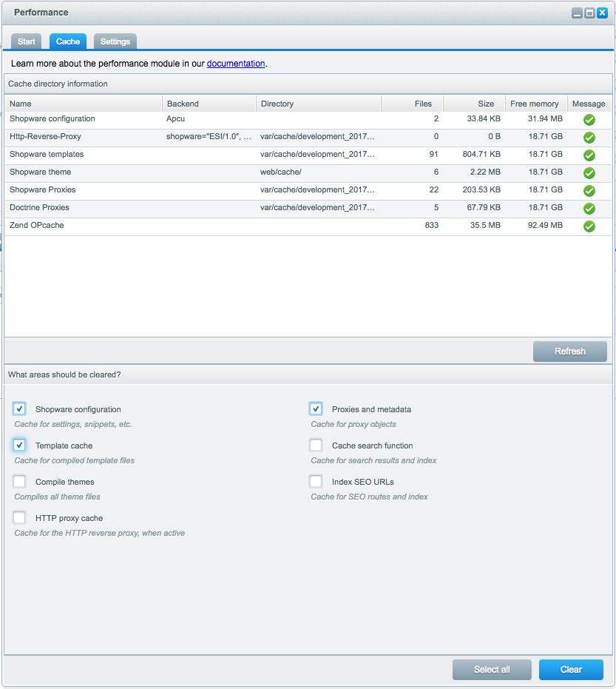616x689 pixels.
Task: Uncheck the Shopware configuration checkbox
Action: tap(19, 409)
